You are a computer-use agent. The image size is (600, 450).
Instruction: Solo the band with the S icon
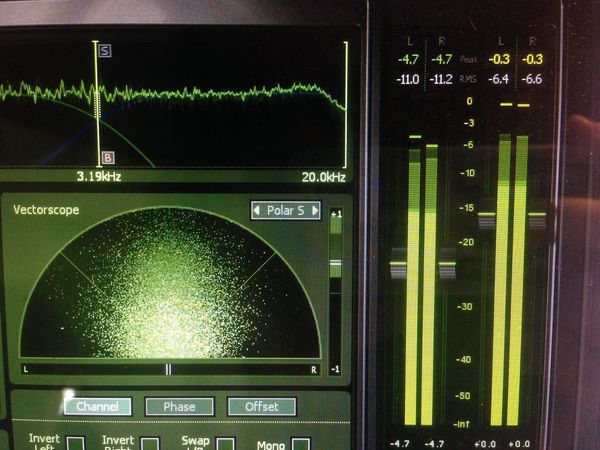point(105,51)
